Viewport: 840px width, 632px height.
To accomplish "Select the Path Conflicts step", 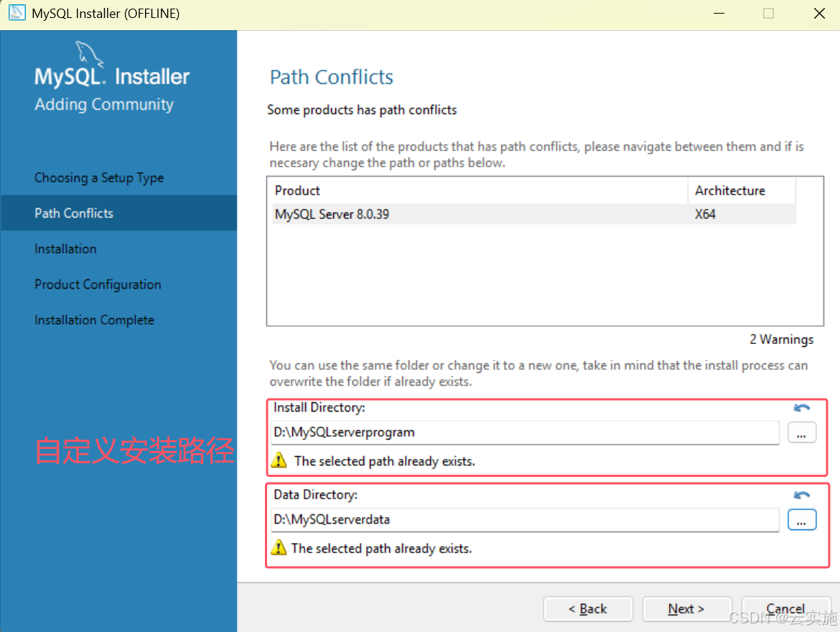I will (x=119, y=213).
